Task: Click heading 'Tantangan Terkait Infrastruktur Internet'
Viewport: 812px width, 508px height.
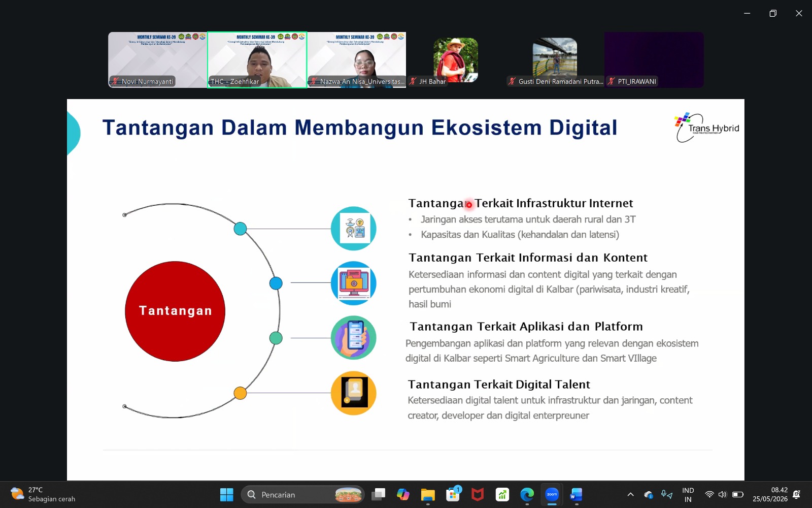Action: (x=521, y=203)
